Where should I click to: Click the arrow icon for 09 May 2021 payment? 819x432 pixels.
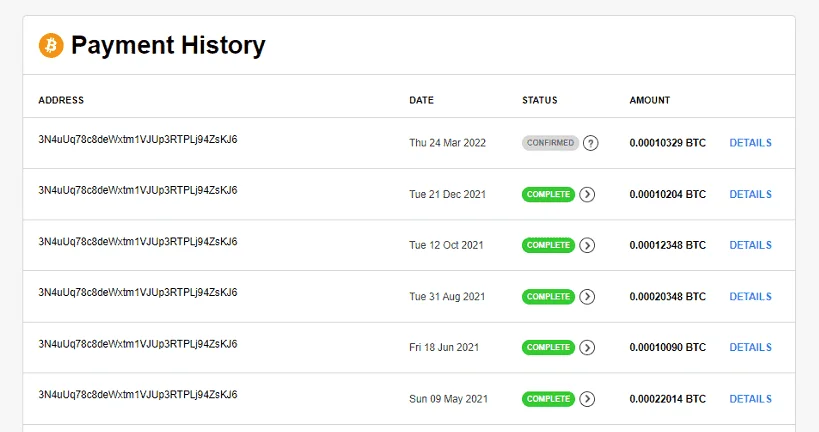point(587,399)
